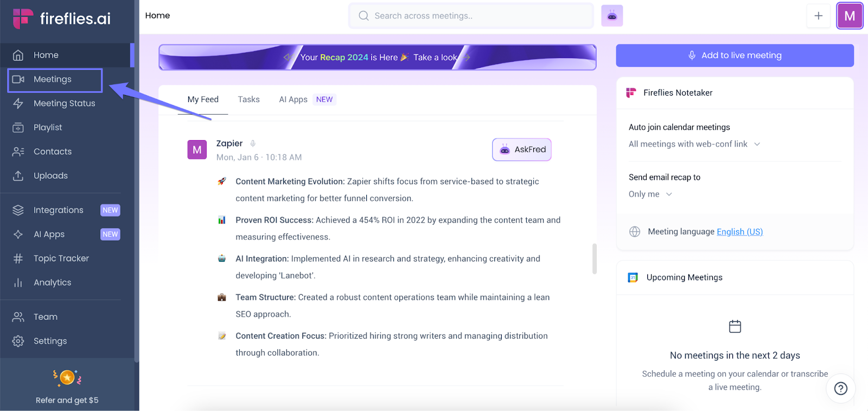Open the Recap 2024 banner
This screenshot has height=411, width=868.
click(378, 58)
